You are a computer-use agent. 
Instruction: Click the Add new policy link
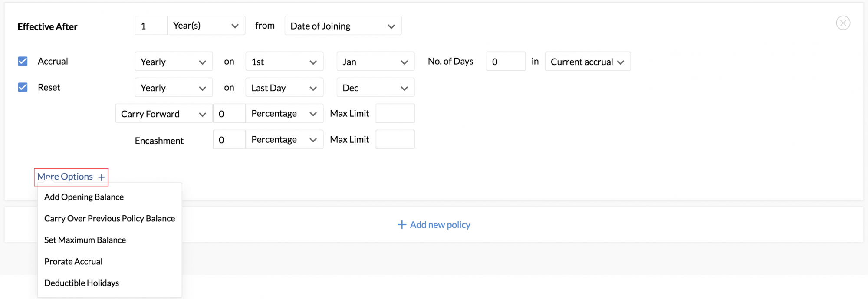(x=440, y=225)
